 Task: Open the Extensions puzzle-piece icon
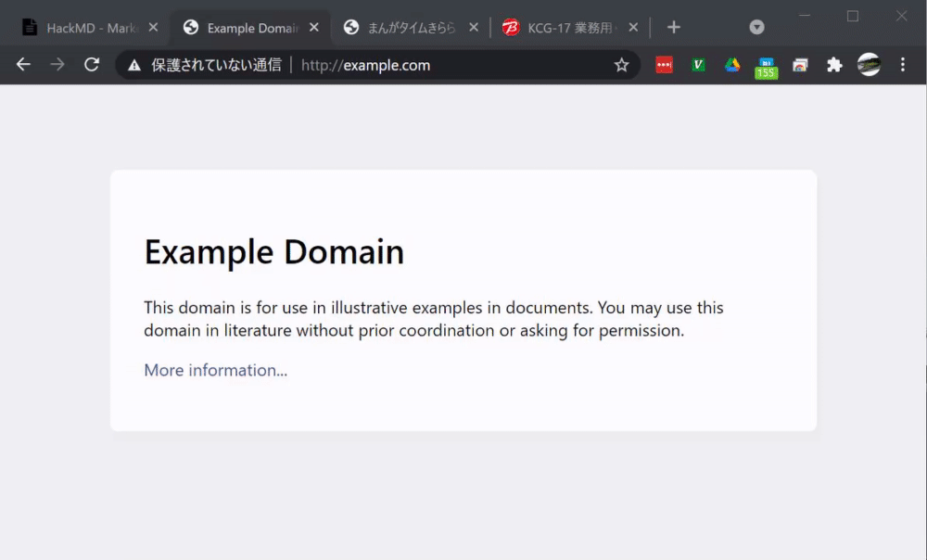(834, 65)
